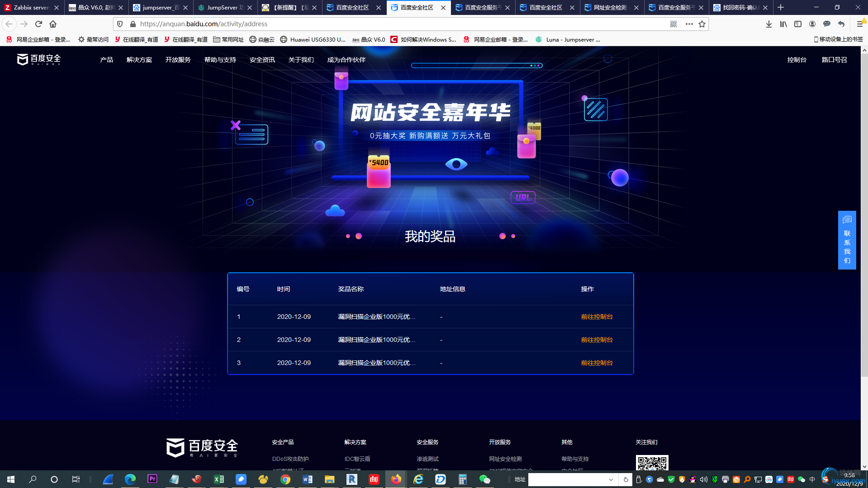Screen dimensions: 868x488
Task: Show the sidebar panel
Action: point(798,24)
